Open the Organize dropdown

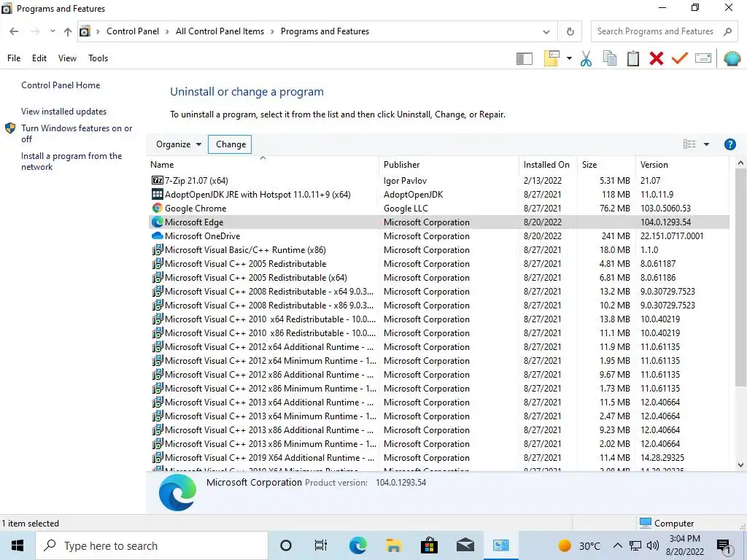179,144
